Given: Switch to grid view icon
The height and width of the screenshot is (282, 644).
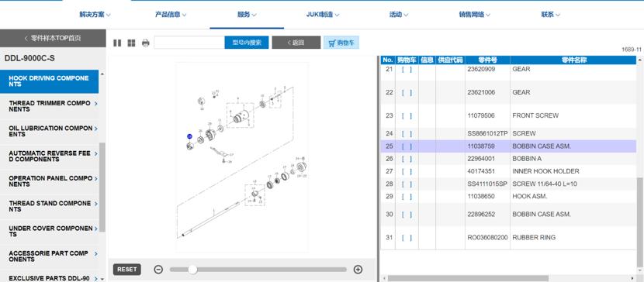Looking at the screenshot, I should [x=131, y=43].
